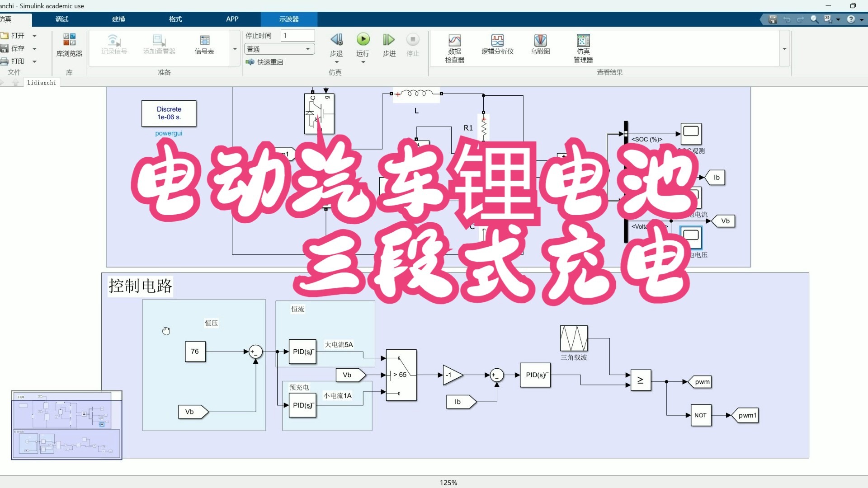Switch to the 建模 ribbon tab
This screenshot has height=488, width=868.
click(x=118, y=19)
